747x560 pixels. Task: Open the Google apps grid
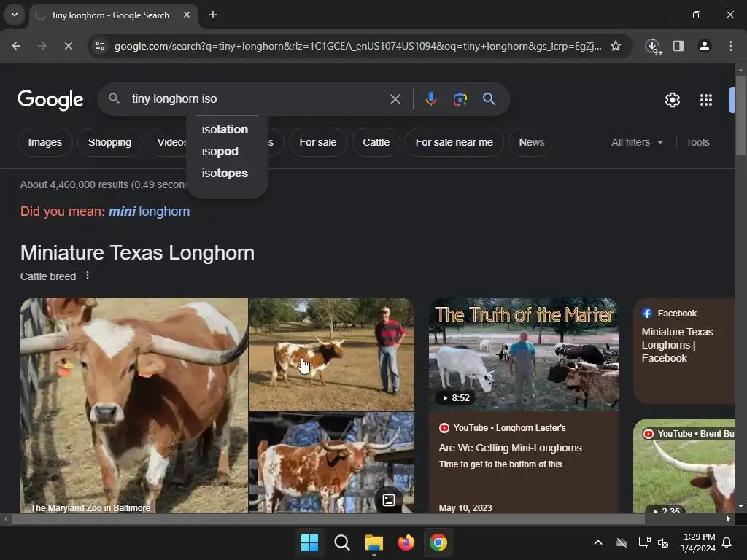coord(706,100)
